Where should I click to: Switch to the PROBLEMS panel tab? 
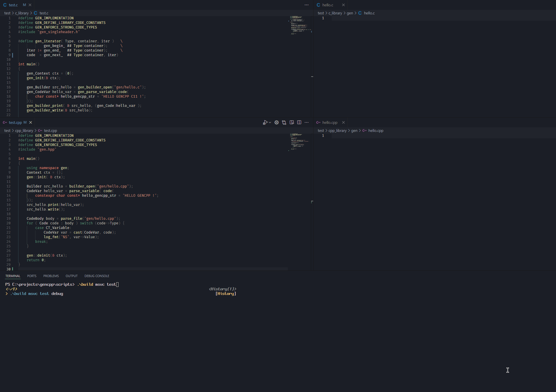click(x=51, y=276)
